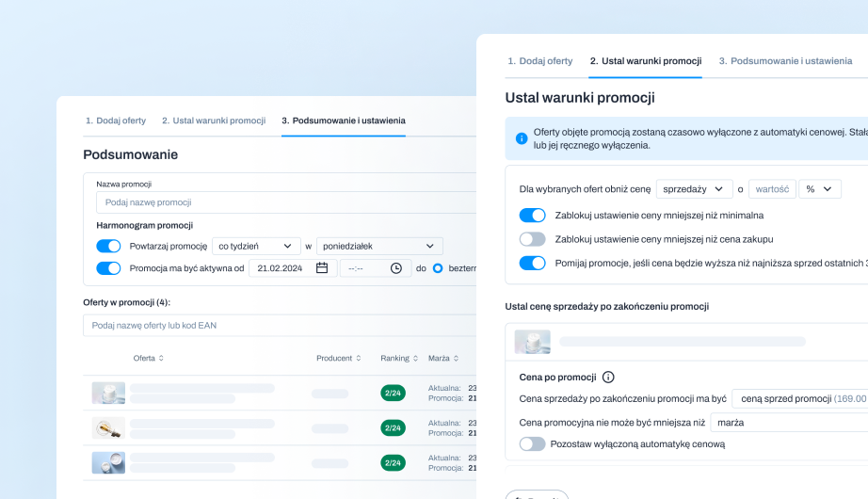Screen dimensions: 868x499
Task: Click the offer name or EAN search field
Action: coord(280,325)
